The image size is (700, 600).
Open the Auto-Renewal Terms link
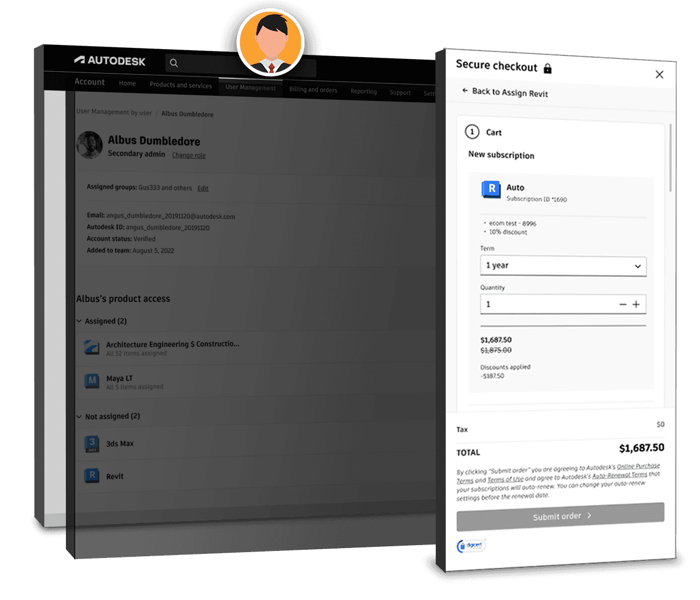click(x=619, y=475)
